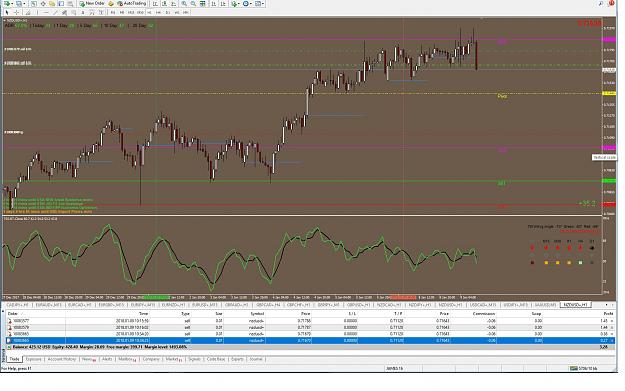Click the search magnifier icon top right
The height and width of the screenshot is (391, 625).
[601, 4]
